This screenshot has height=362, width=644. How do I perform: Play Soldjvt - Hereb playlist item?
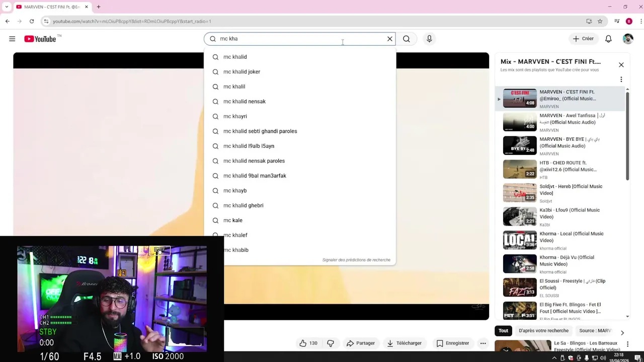pyautogui.click(x=560, y=193)
